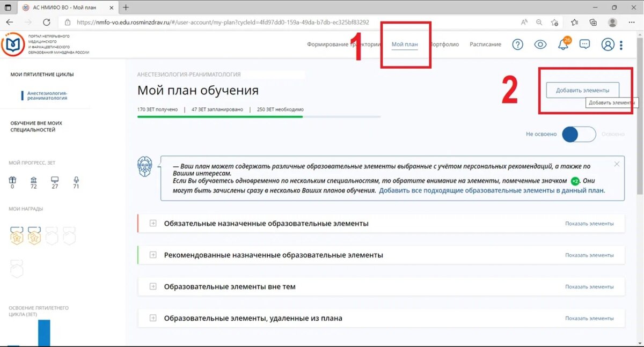Select the microphone icon in Мой прогресс

pyautogui.click(x=76, y=181)
